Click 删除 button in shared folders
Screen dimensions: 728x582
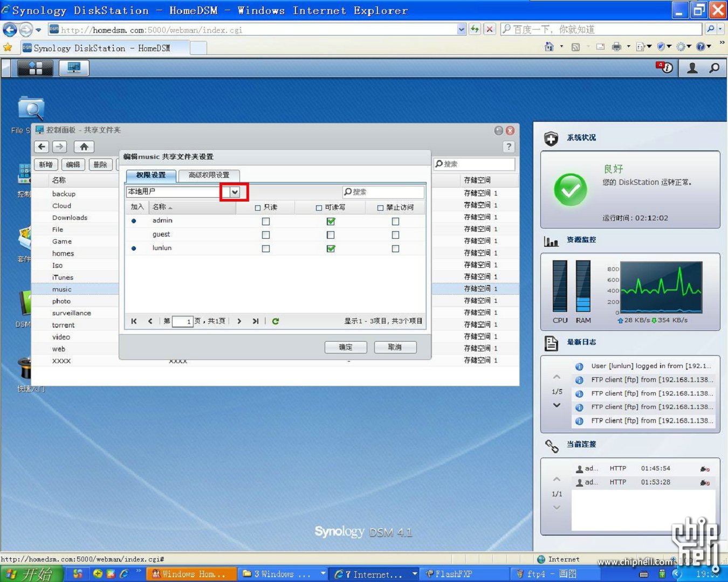[x=100, y=165]
